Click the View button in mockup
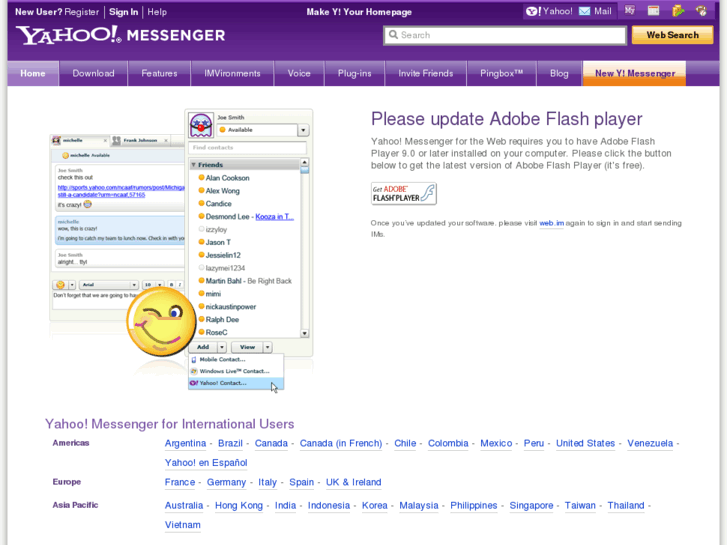The image size is (727, 545). click(x=247, y=347)
